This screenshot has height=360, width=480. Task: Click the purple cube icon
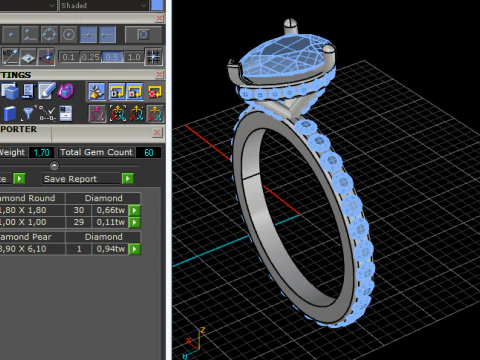pyautogui.click(x=66, y=91)
